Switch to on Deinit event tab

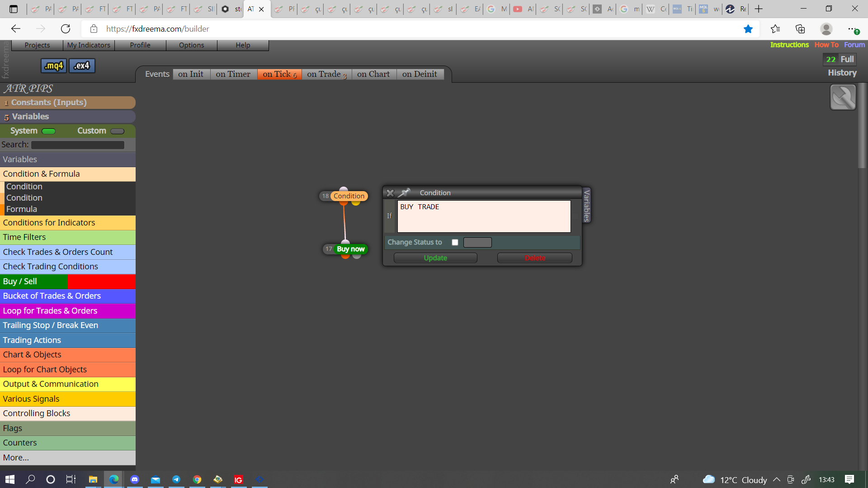click(x=420, y=74)
